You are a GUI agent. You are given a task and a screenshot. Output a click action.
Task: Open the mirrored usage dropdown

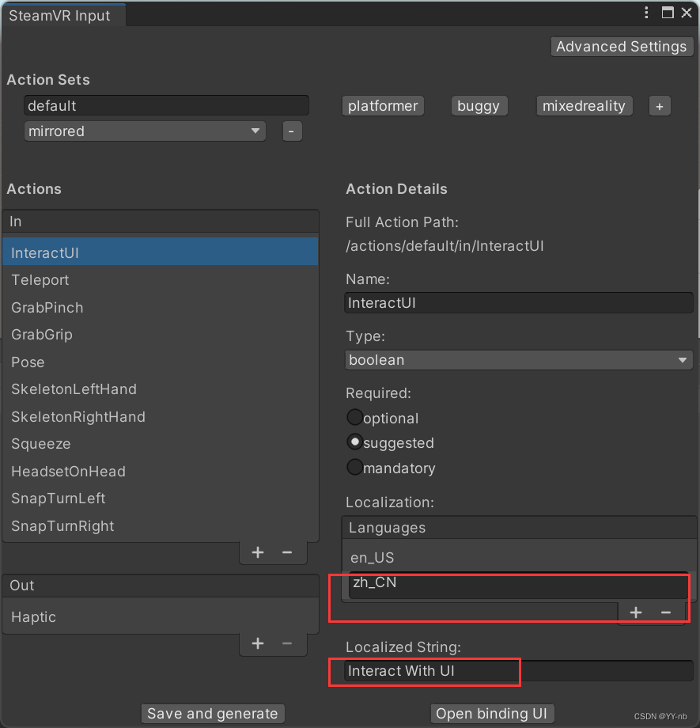(145, 131)
